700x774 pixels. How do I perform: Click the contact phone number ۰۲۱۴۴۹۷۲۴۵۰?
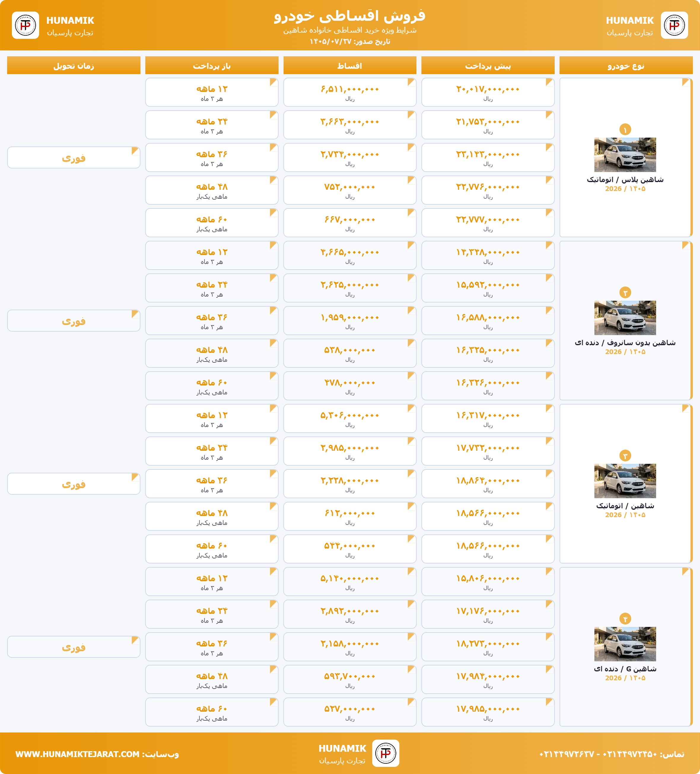630,754
